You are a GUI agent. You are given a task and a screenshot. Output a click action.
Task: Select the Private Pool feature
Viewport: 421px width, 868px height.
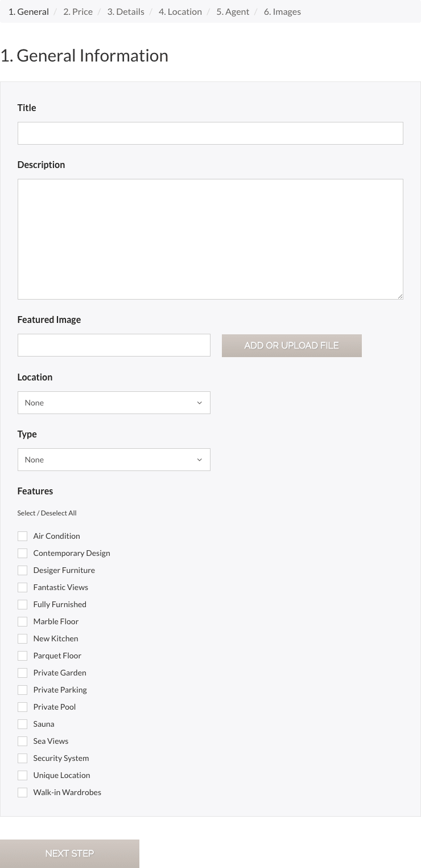click(22, 707)
